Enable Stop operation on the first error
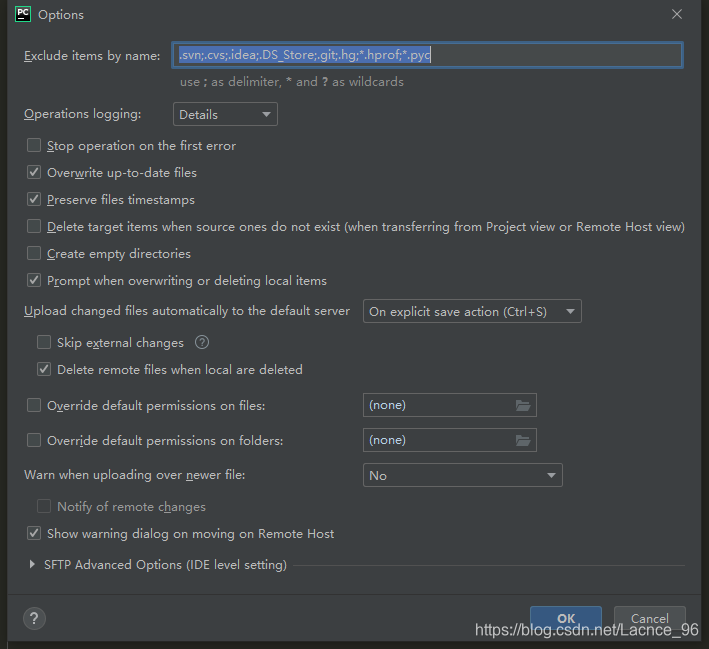This screenshot has height=649, width=709. tap(34, 145)
